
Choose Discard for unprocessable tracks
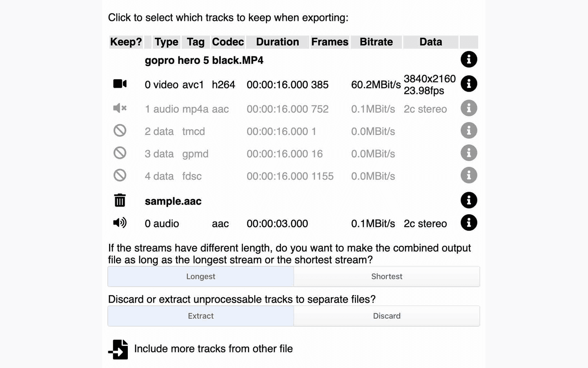click(x=387, y=316)
